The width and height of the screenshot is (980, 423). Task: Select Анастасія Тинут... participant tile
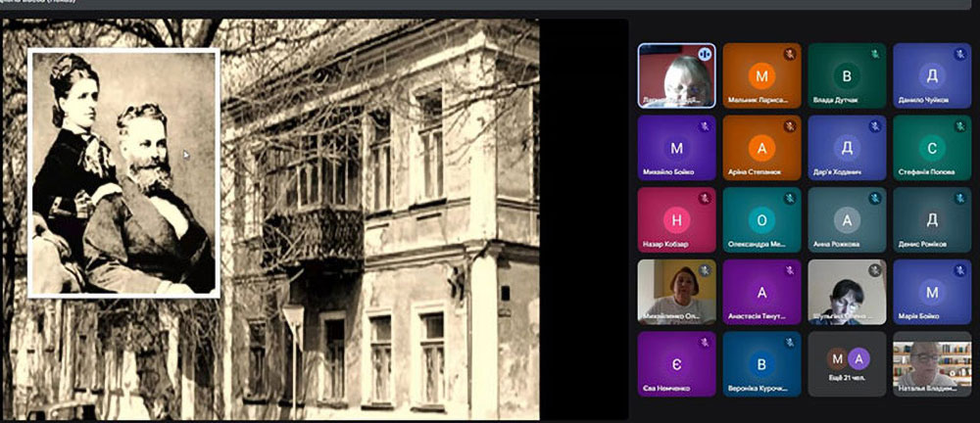point(761,292)
